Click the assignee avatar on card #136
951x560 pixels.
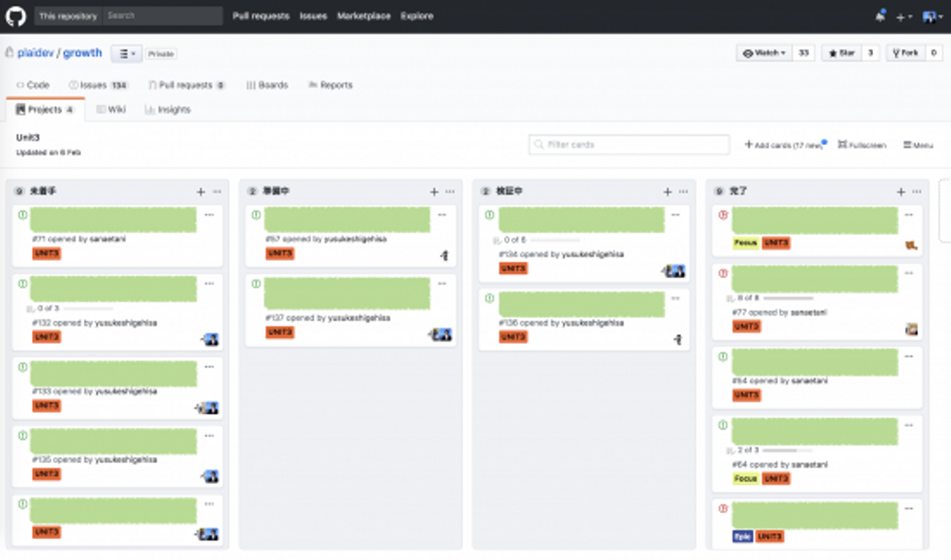pos(678,339)
